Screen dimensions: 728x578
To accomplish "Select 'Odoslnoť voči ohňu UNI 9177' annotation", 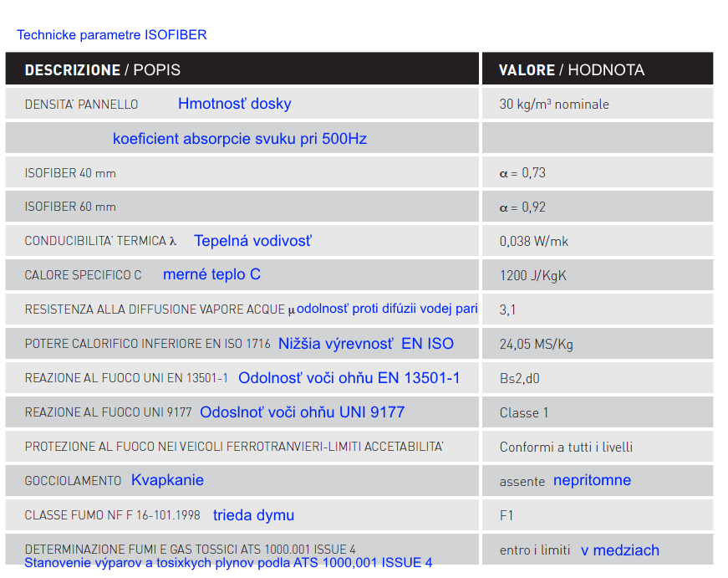I will [x=303, y=412].
